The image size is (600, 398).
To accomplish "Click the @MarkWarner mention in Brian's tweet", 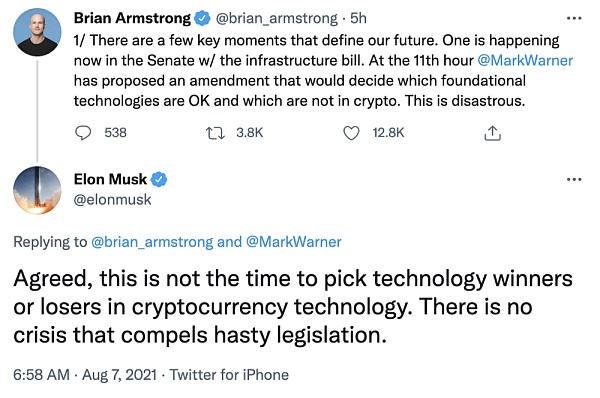I will pyautogui.click(x=525, y=60).
